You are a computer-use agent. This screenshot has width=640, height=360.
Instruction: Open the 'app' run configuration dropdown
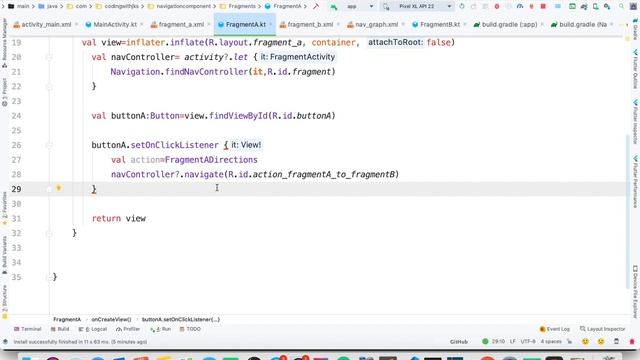pyautogui.click(x=354, y=7)
